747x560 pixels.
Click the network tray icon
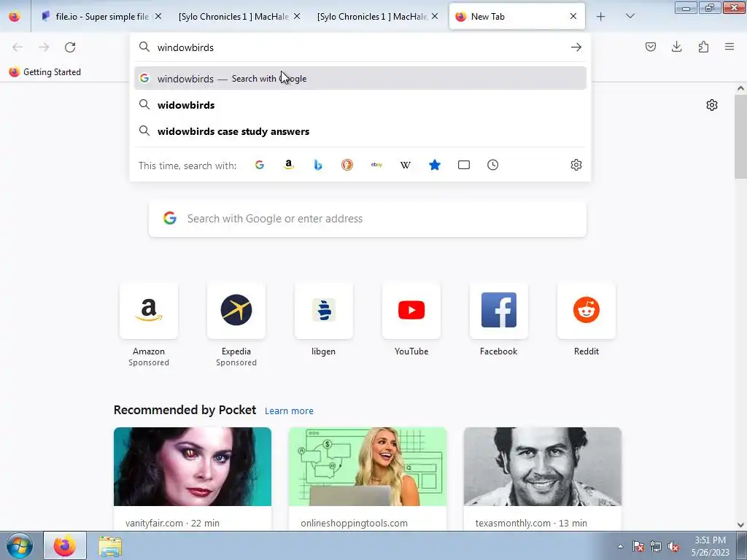(x=656, y=546)
